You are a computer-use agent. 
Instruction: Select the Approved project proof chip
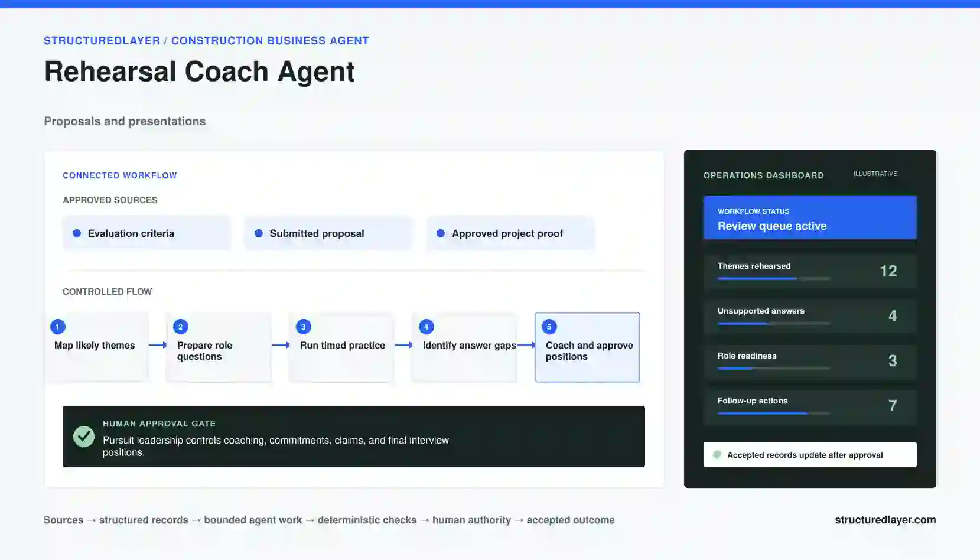pos(510,233)
